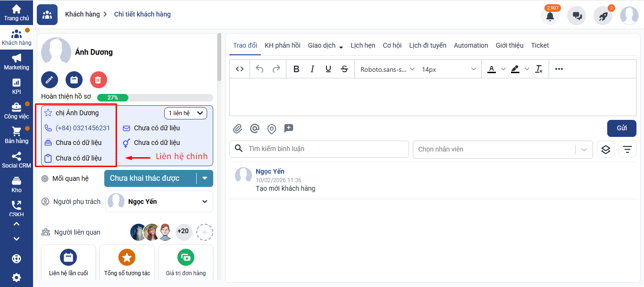This screenshot has height=287, width=644.
Task: Click the Hoàn thiện hồ sơ 27% progress bar
Action: [155, 98]
